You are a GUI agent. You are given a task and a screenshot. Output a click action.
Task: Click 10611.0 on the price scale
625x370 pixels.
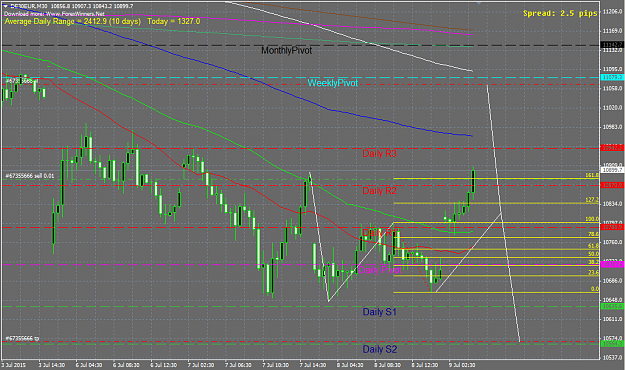[613, 319]
